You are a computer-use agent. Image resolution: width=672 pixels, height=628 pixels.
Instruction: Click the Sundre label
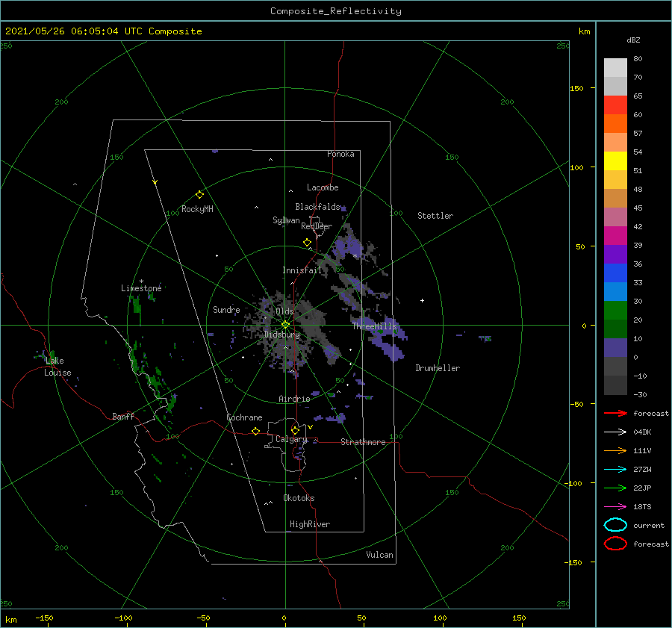tap(226, 309)
